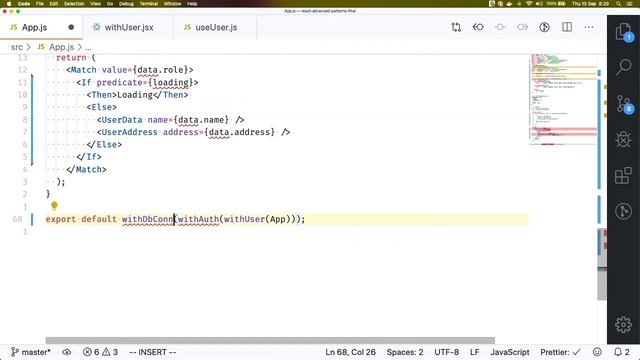Split the editor to the right
Screen dimensions: 640x360
pyautogui.click(x=567, y=27)
